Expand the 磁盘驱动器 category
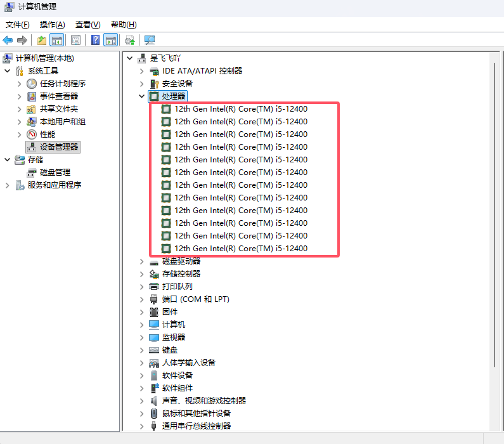Image resolution: width=504 pixels, height=444 pixels. tap(142, 261)
